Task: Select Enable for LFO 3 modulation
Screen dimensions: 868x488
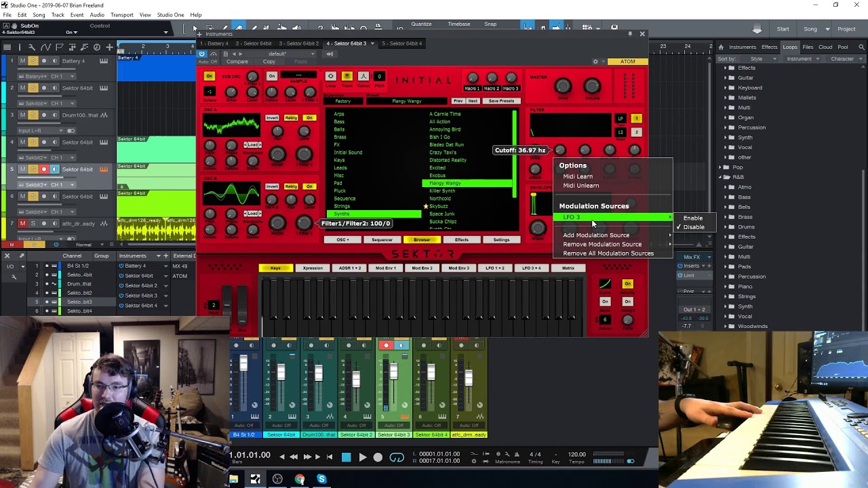Action: coord(693,218)
